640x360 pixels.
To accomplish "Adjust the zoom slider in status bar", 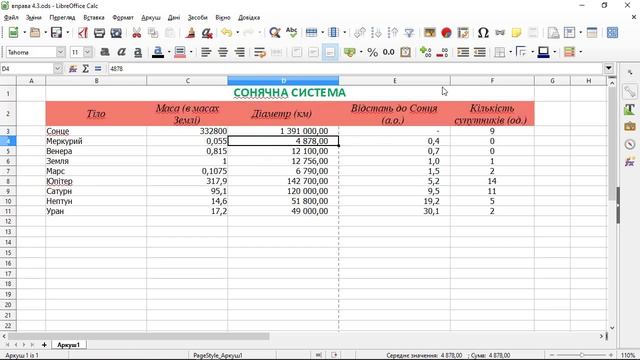I will coord(582,355).
